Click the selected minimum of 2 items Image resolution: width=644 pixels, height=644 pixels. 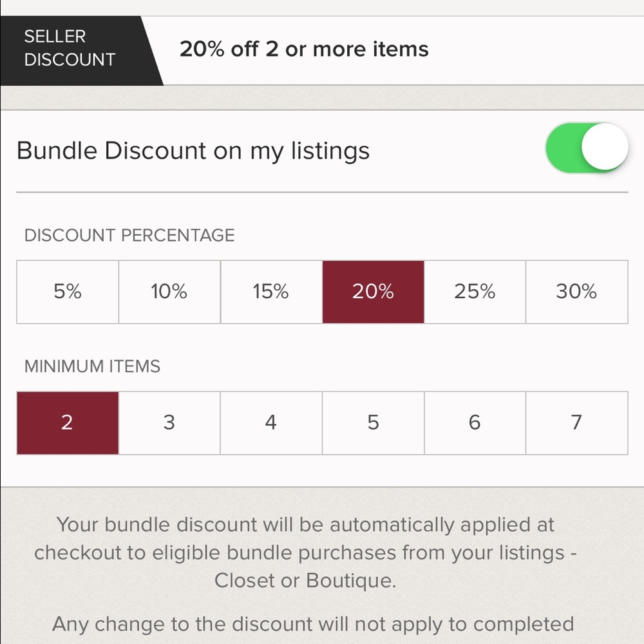click(x=67, y=422)
